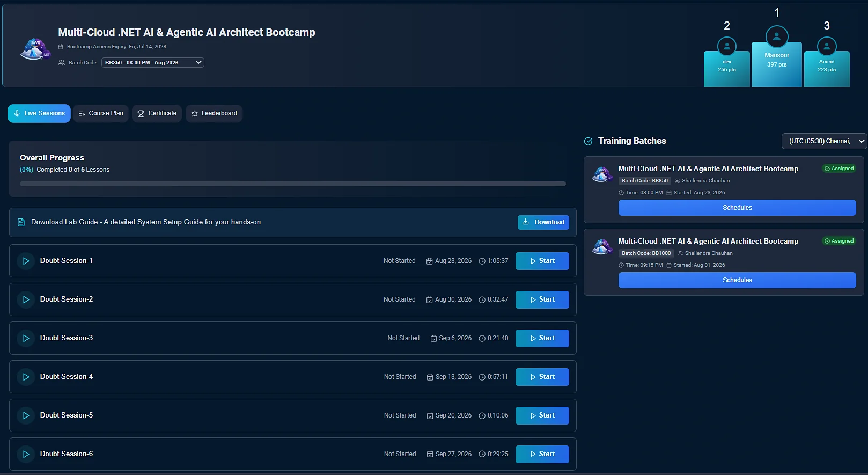Open the Course Plan tab
The image size is (868, 475).
click(101, 113)
